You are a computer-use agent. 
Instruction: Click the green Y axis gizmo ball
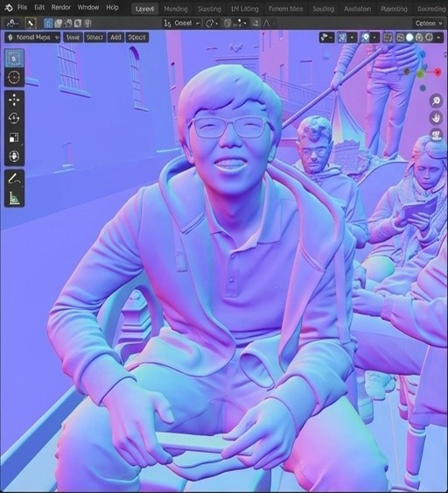point(420,74)
